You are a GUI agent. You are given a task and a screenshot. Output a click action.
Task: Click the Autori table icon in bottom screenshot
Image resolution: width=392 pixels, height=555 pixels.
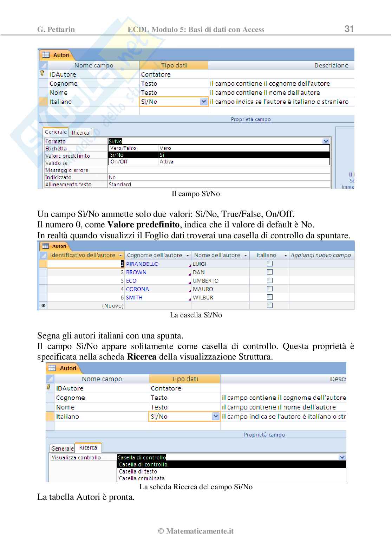tap(52, 368)
